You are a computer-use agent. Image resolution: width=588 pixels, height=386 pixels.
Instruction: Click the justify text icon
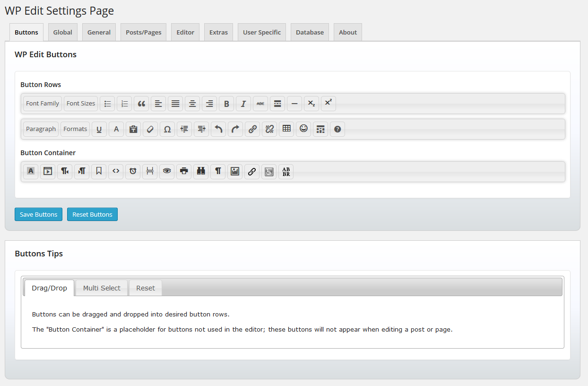pyautogui.click(x=175, y=104)
